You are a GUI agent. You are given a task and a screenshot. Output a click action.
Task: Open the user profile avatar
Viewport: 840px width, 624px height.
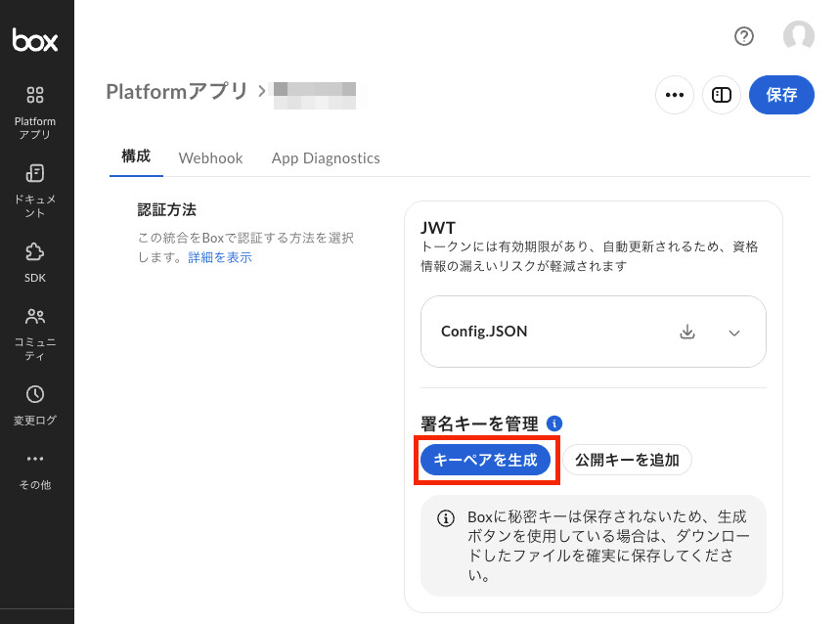pyautogui.click(x=798, y=36)
